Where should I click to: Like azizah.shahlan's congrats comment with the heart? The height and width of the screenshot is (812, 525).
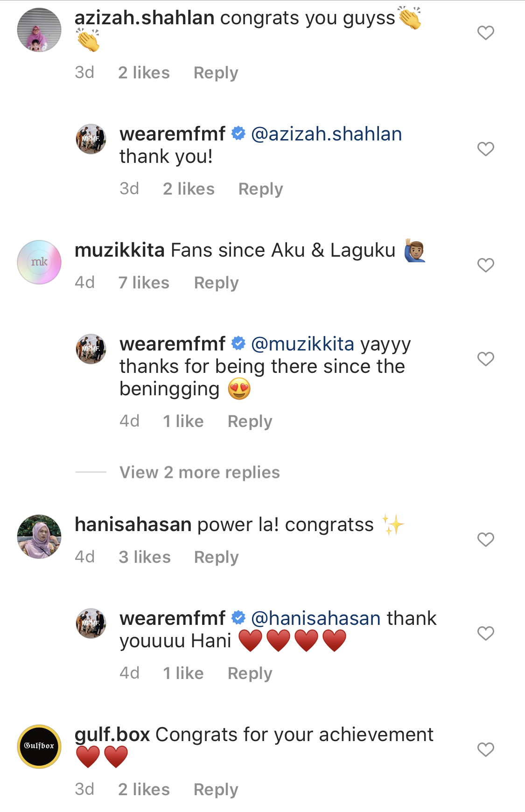(x=485, y=33)
